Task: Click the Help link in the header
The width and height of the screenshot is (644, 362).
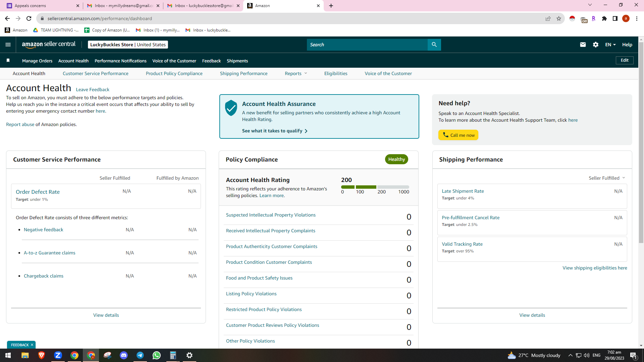Action: click(627, 45)
